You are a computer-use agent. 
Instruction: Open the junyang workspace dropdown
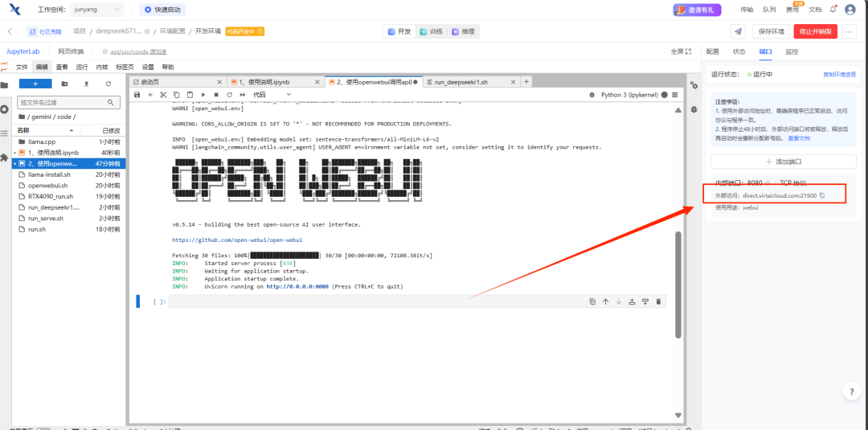tap(97, 10)
